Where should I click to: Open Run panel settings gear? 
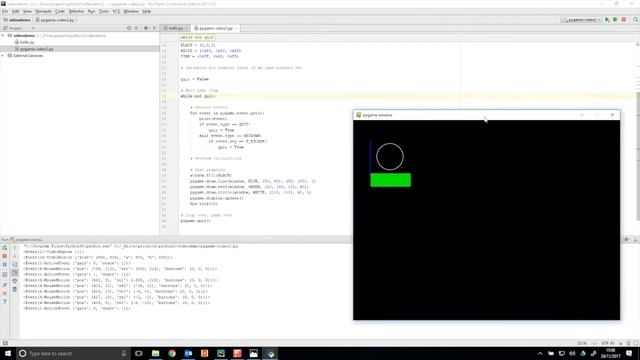pos(627,240)
